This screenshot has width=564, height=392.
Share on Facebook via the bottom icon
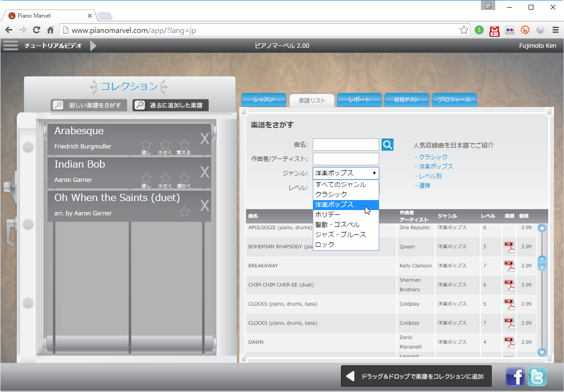(x=515, y=377)
